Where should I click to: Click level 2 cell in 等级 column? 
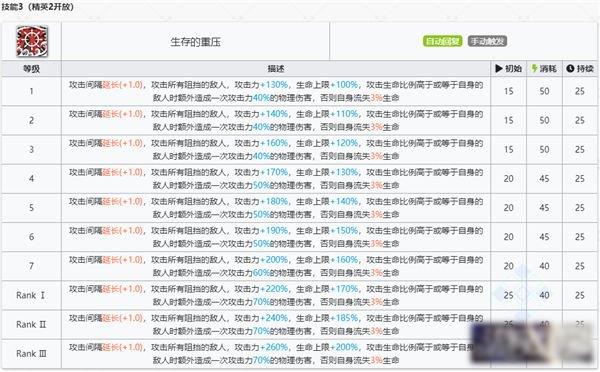(x=31, y=120)
